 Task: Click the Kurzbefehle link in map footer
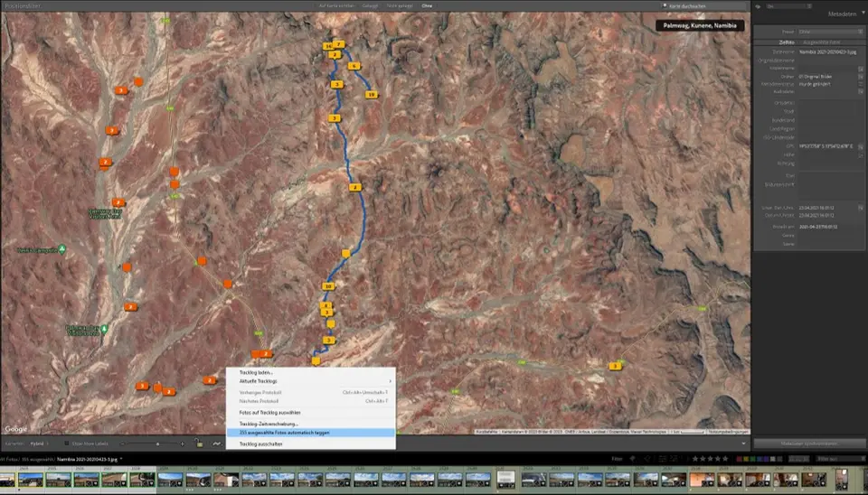(486, 432)
